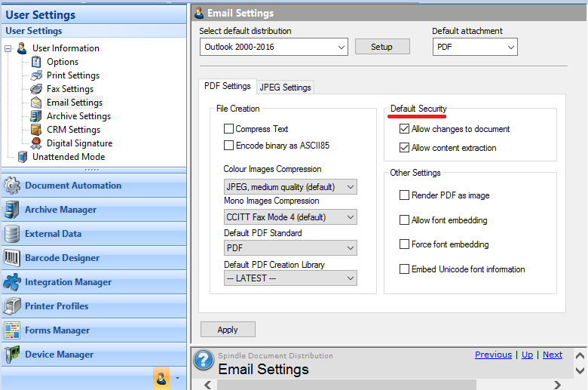Follow the Up help link
This screenshot has width=588, height=390.
pyautogui.click(x=527, y=355)
